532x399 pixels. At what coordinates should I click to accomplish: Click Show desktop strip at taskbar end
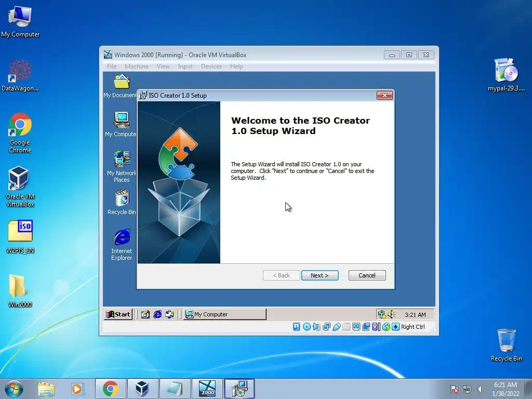click(x=529, y=389)
